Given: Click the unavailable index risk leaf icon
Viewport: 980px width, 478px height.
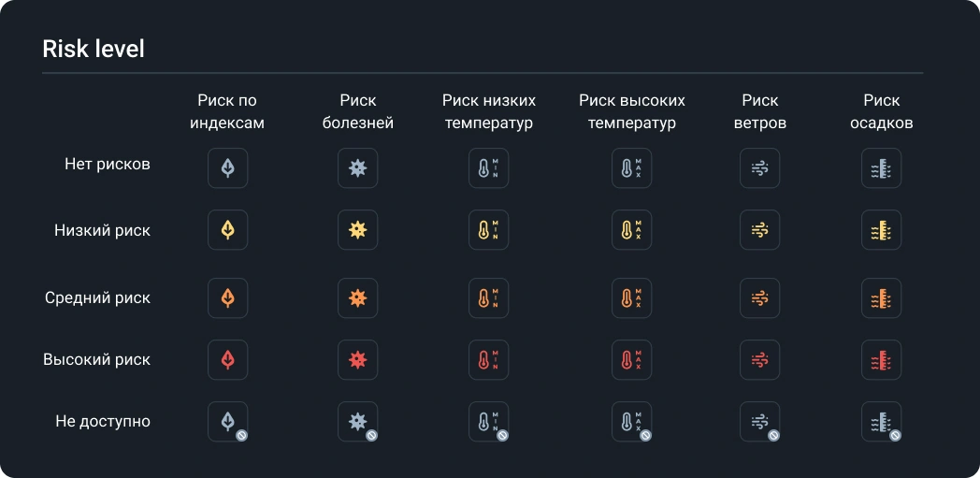Looking at the screenshot, I should pyautogui.click(x=227, y=422).
